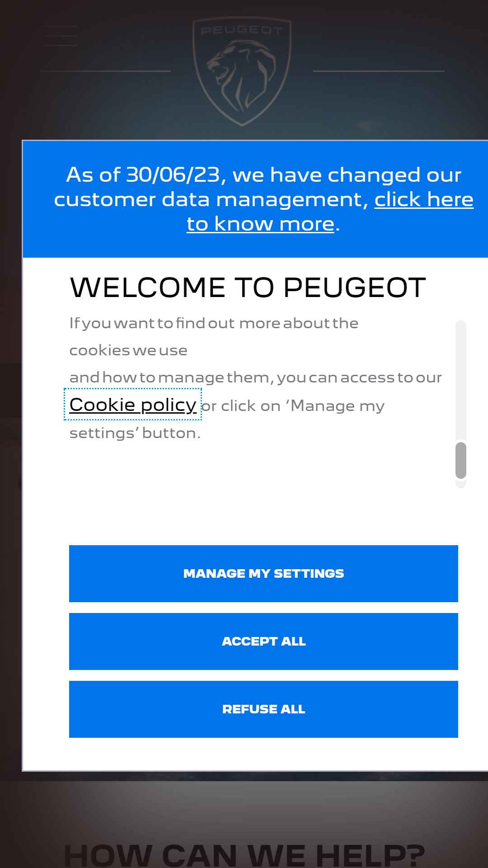Click the Peugeot wordmark text in logo
Screen dimensions: 488x868
[x=242, y=30]
